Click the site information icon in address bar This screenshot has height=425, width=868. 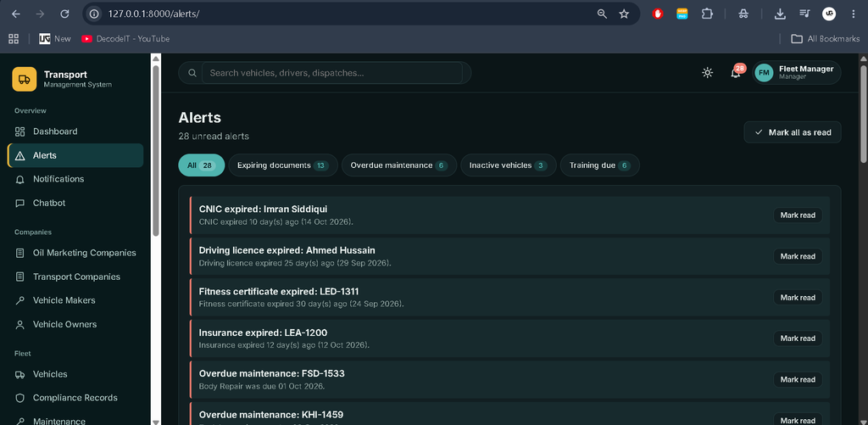[x=95, y=14]
